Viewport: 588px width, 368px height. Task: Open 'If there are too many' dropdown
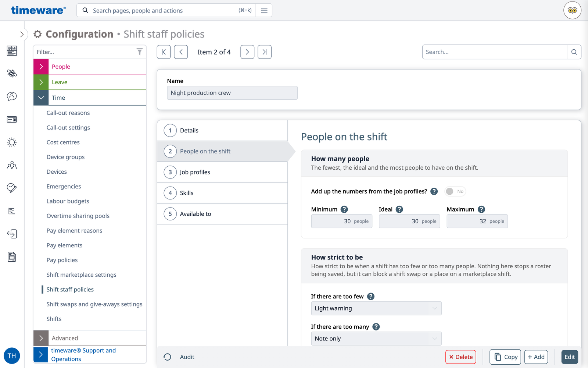tap(376, 339)
